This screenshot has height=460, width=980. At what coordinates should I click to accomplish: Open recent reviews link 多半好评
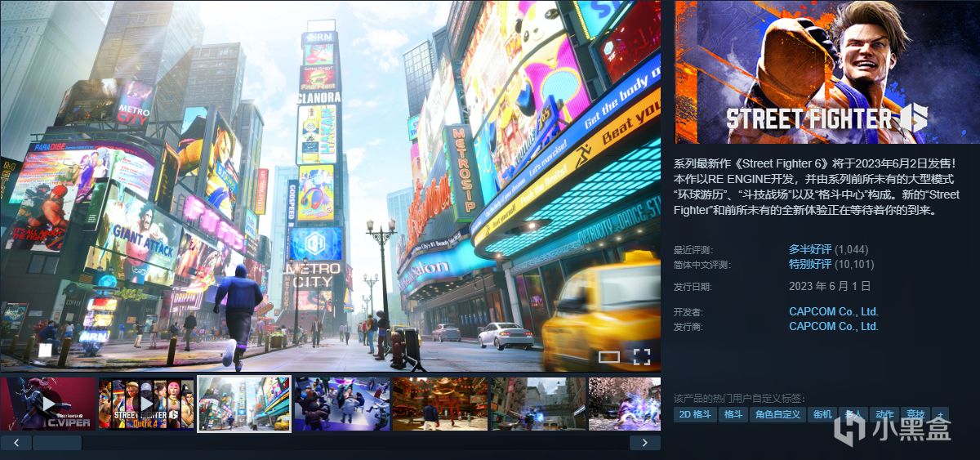click(810, 249)
